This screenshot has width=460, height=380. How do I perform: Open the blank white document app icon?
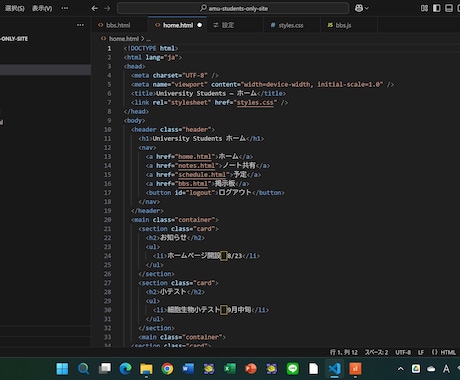pyautogui.click(x=313, y=369)
